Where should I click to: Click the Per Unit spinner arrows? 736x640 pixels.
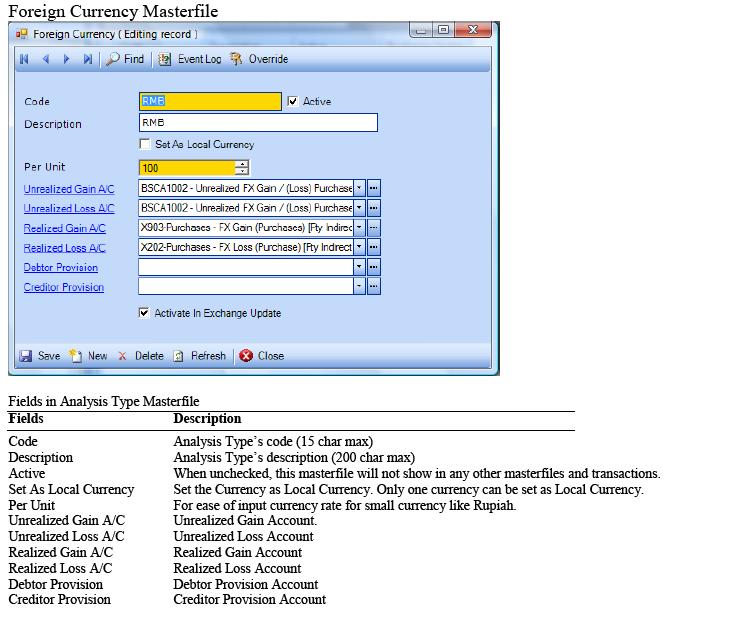point(242,168)
